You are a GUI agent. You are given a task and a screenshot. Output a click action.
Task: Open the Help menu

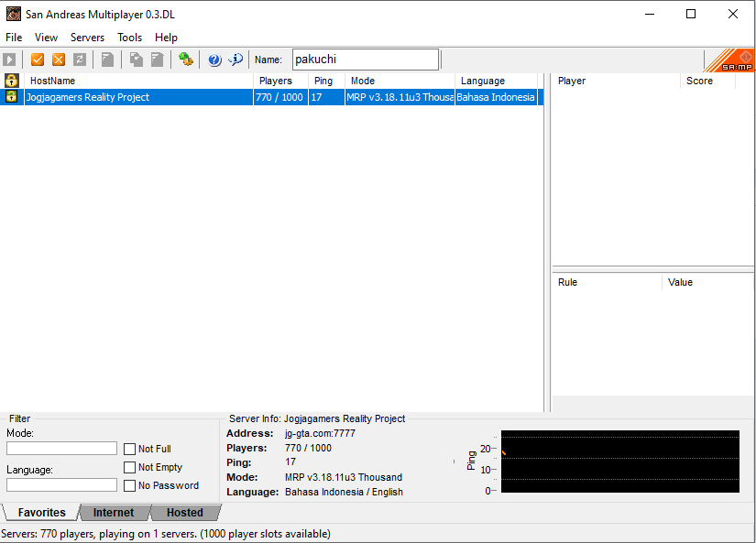pos(166,38)
